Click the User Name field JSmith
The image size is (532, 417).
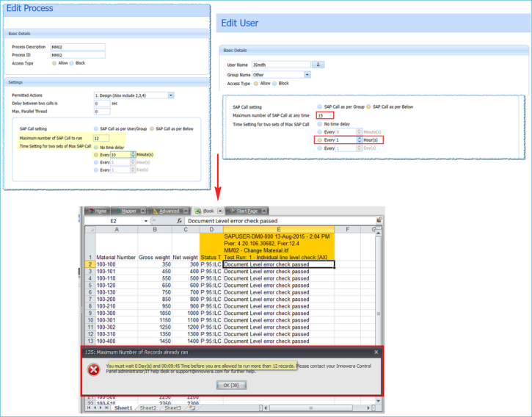point(281,65)
